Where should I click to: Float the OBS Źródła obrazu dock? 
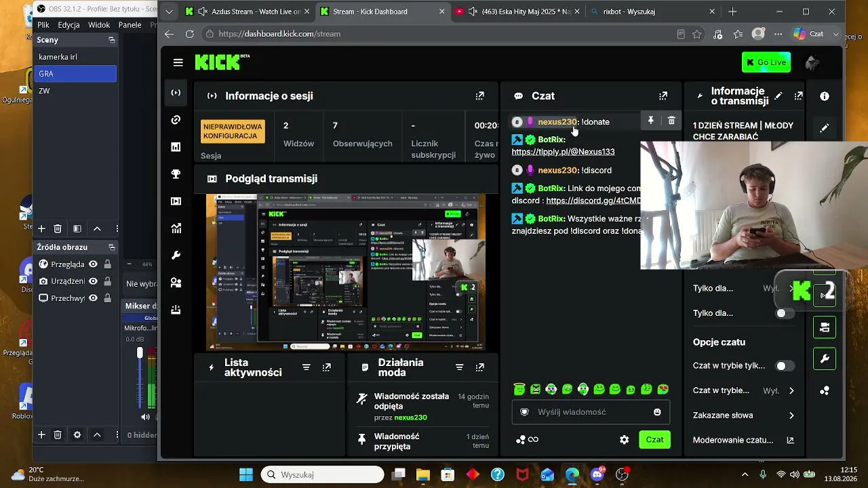[x=112, y=247]
